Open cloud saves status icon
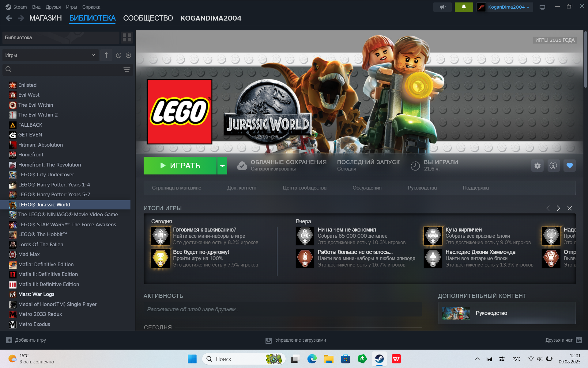This screenshot has height=368, width=588. click(242, 166)
